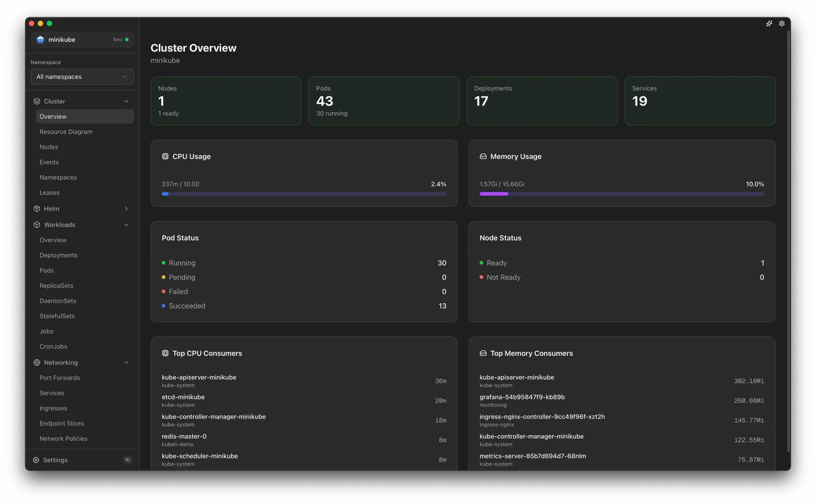The height and width of the screenshot is (504, 816).
Task: Click the green connection status dot
Action: pos(126,39)
